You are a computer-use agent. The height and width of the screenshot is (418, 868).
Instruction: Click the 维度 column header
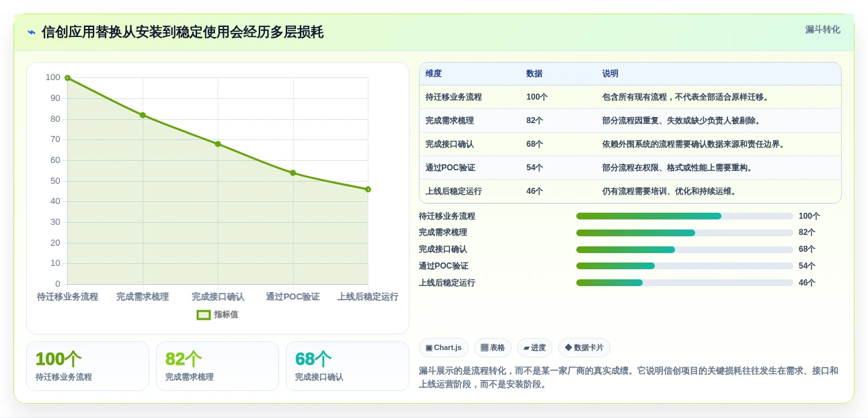[x=434, y=74]
